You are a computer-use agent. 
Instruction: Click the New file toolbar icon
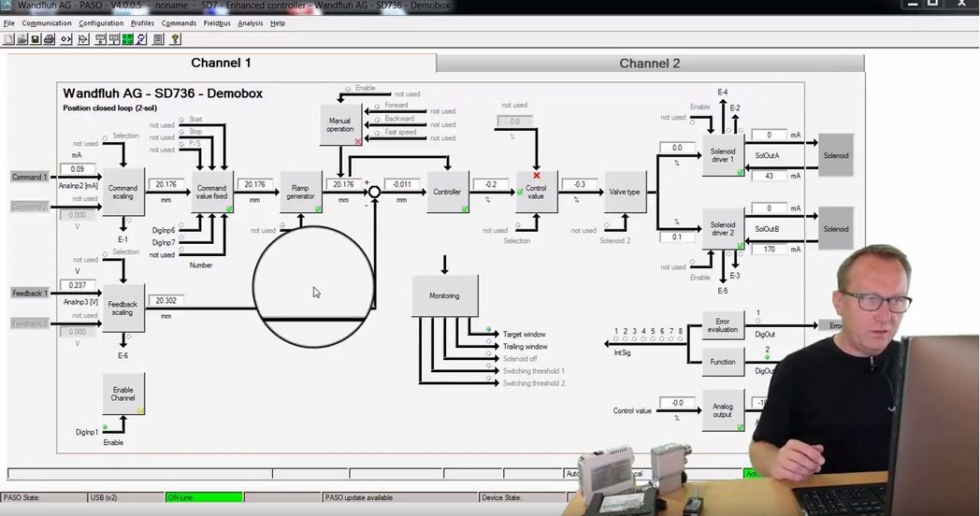point(8,39)
